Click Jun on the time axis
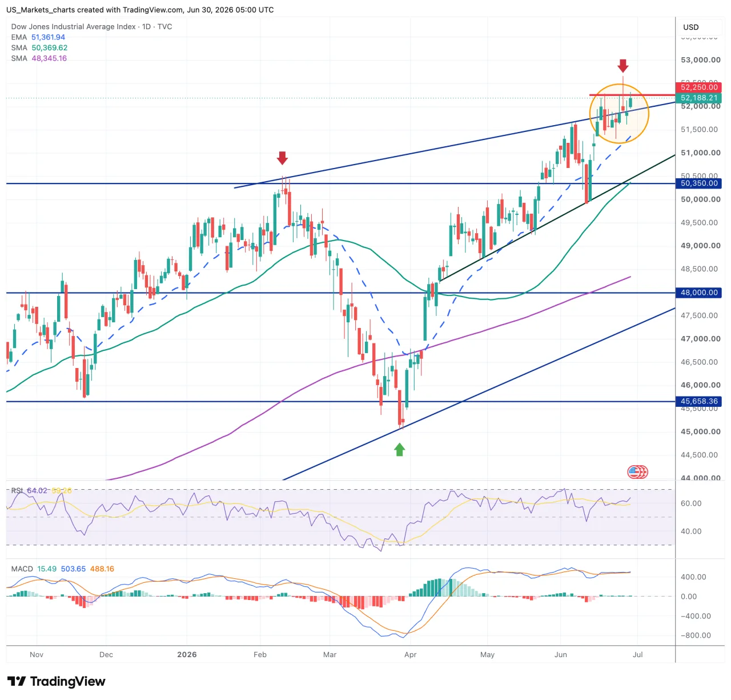 (x=561, y=655)
